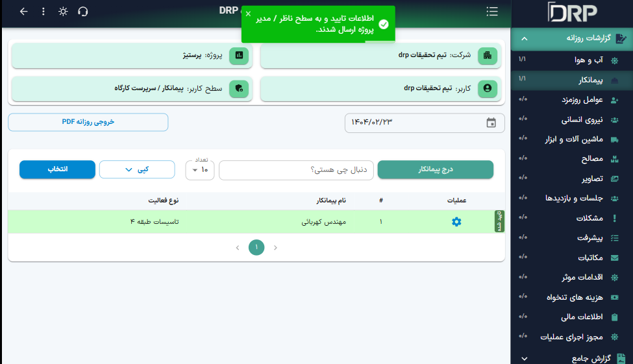Click the user account avatar icon
Viewport: 633px width, 364px height.
[488, 88]
